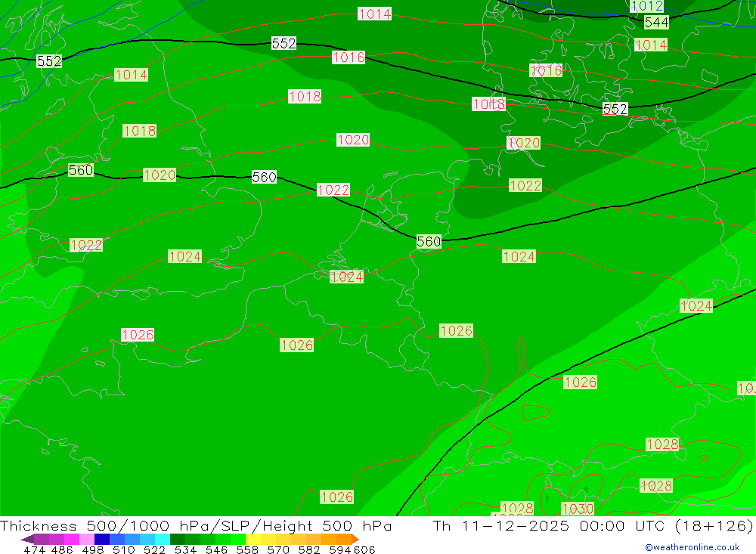The width and height of the screenshot is (756, 554).
Task: Pick the cyan legend swatch
Action: [163, 539]
